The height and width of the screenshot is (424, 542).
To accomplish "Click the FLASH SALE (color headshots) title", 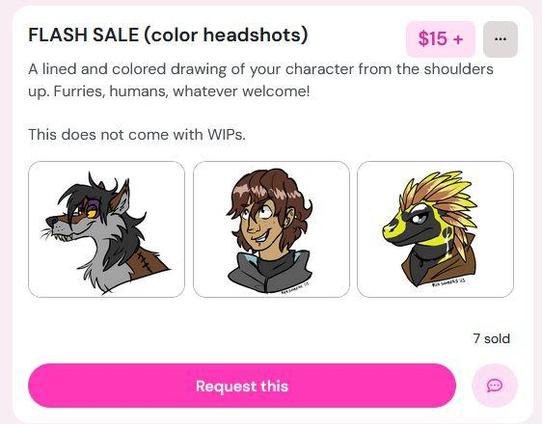I will (168, 35).
